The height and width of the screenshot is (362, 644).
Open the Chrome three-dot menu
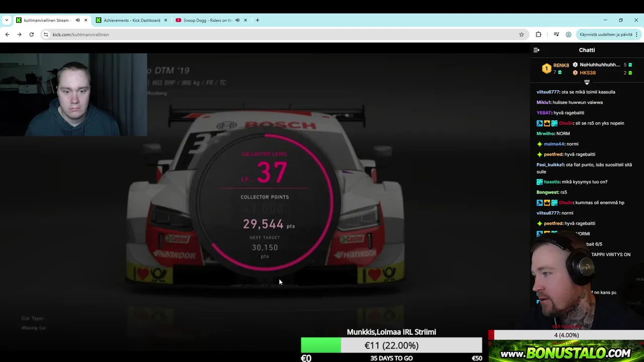[x=636, y=35]
